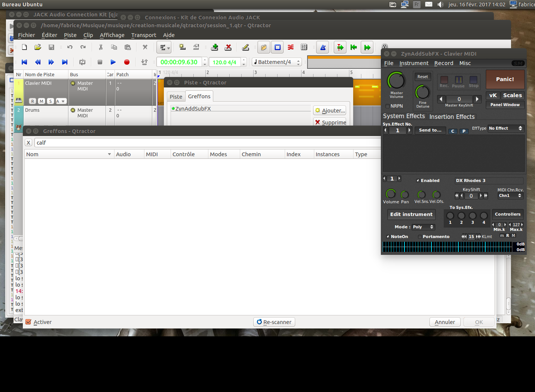This screenshot has height=392, width=535.
Task: Toggle the red crossed-scissors icon in the toolbar
Action: coord(291,47)
